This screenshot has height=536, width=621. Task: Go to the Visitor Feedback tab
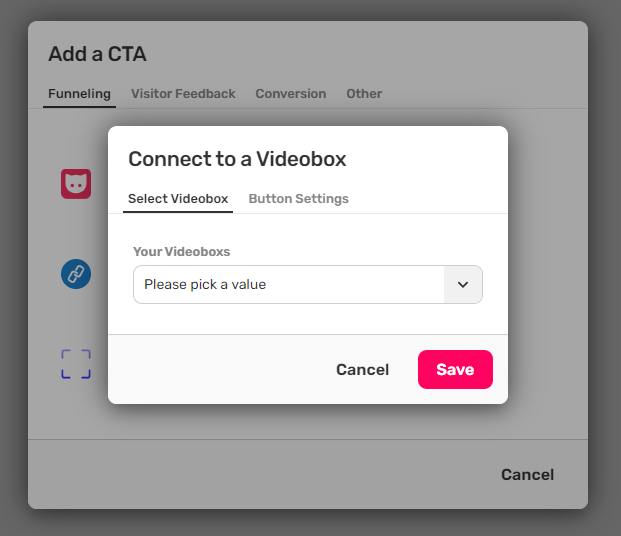click(x=183, y=94)
